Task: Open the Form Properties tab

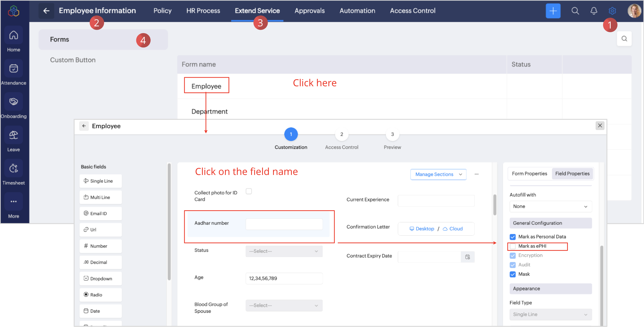Action: point(529,174)
